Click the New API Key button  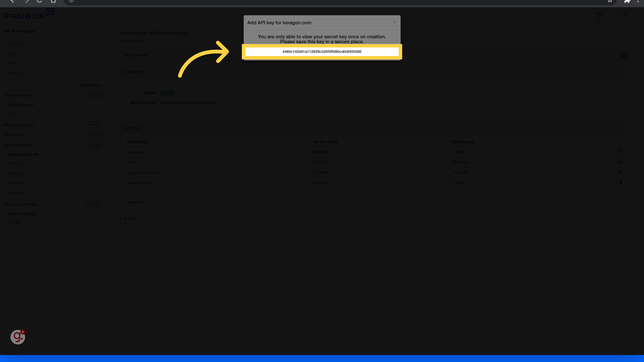coord(135,202)
